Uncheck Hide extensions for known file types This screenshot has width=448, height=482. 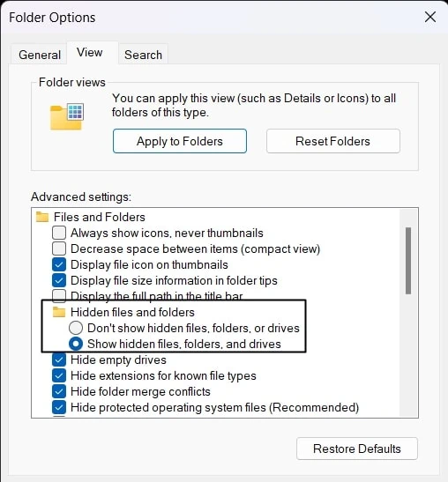[59, 375]
